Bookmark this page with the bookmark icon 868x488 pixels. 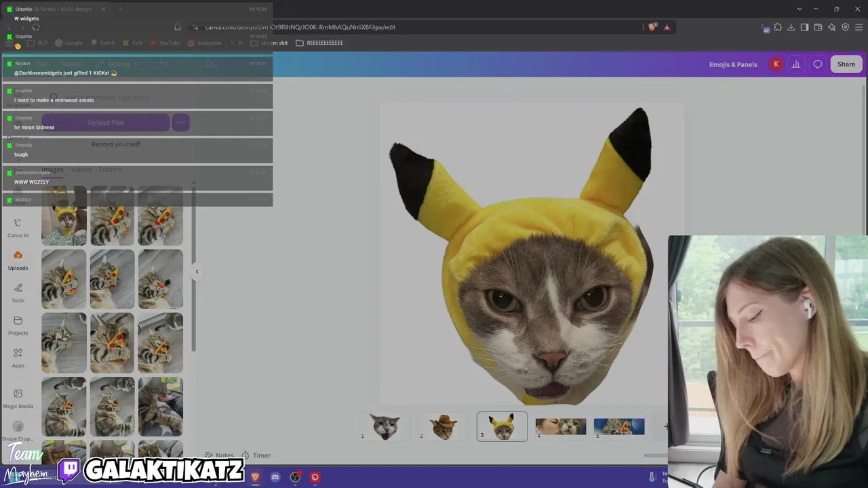tap(178, 27)
